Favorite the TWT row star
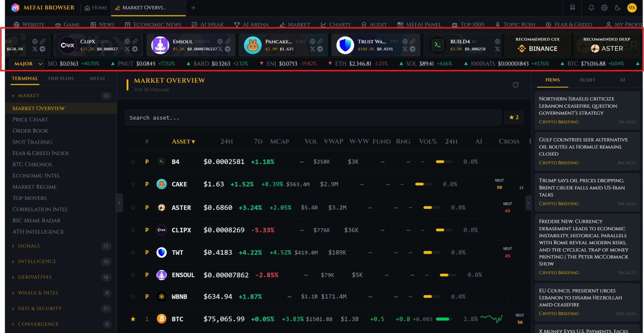This screenshot has width=644, height=333. point(133,252)
